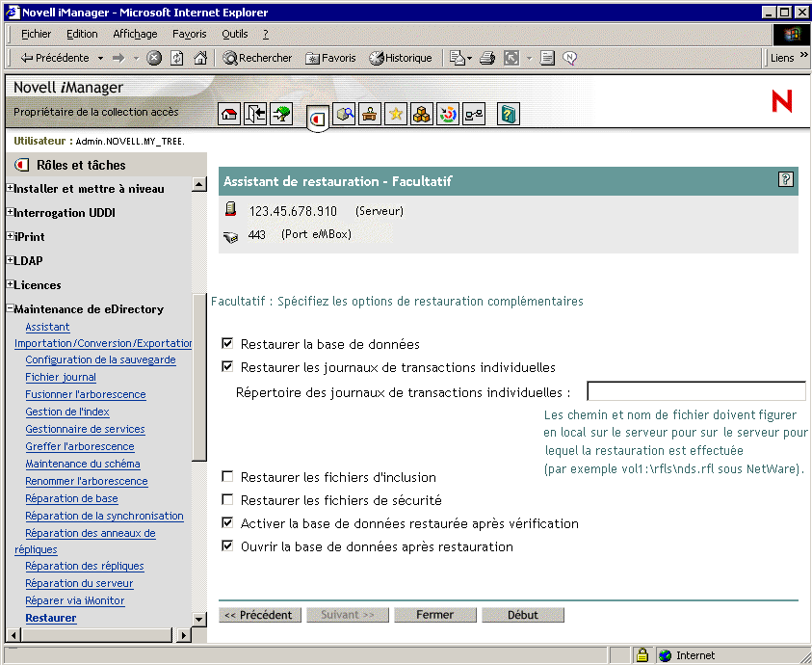The height and width of the screenshot is (665, 812).
Task: Open View Objects with the magnifier-cube icon
Action: click(x=345, y=114)
